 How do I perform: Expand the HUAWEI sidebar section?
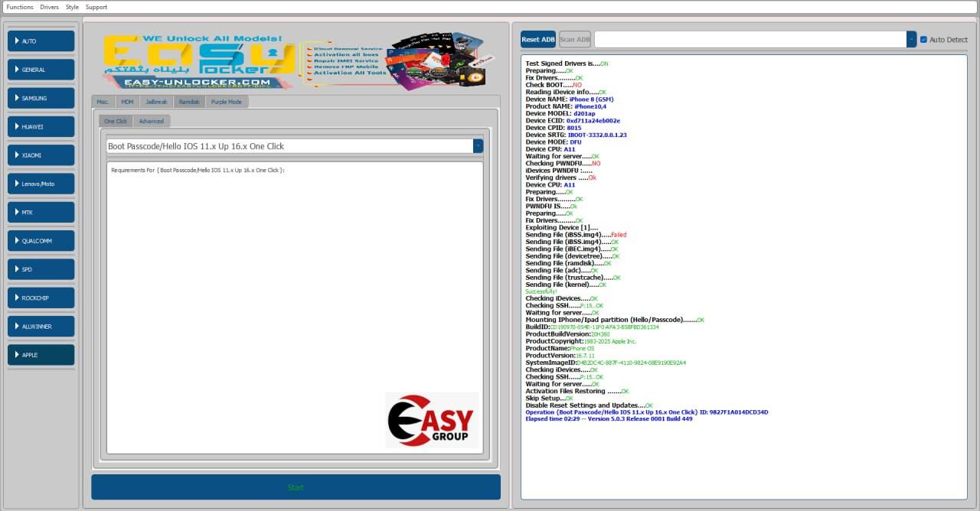[x=41, y=127]
